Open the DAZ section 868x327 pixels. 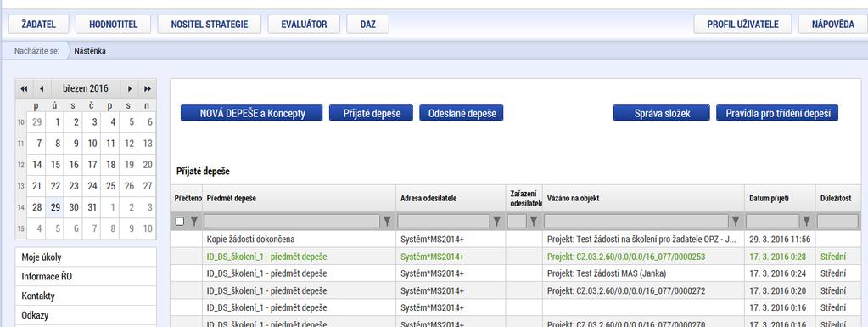click(367, 25)
